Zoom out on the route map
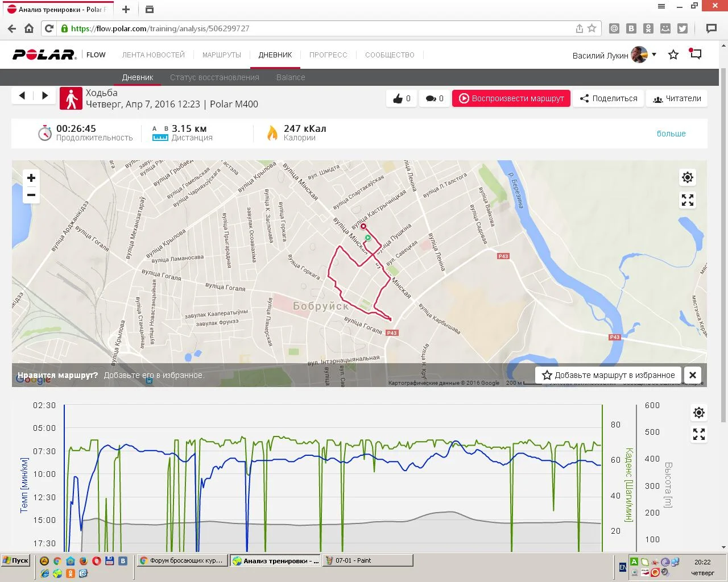The height and width of the screenshot is (582, 728). click(31, 195)
